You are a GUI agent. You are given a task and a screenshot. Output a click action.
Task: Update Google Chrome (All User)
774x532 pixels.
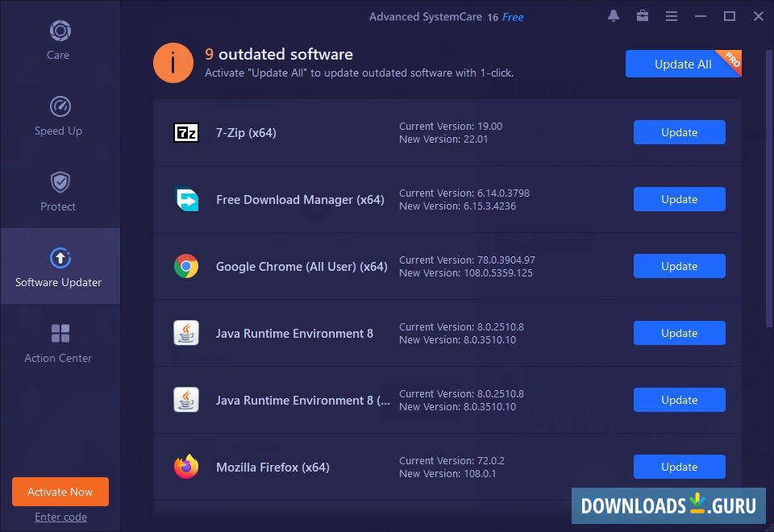[x=679, y=266]
